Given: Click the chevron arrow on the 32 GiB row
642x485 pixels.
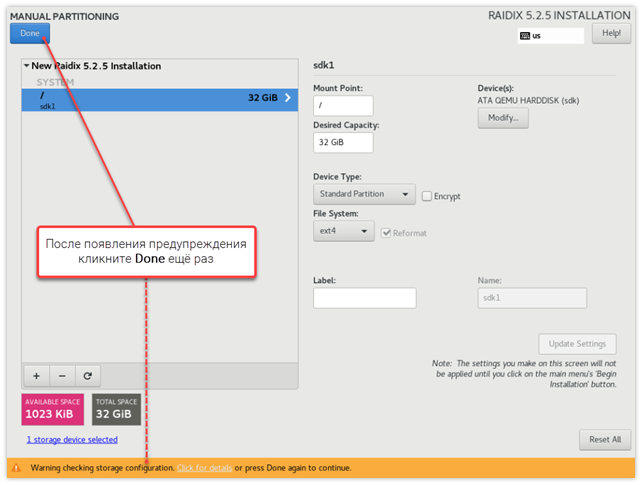Looking at the screenshot, I should pyautogui.click(x=288, y=97).
